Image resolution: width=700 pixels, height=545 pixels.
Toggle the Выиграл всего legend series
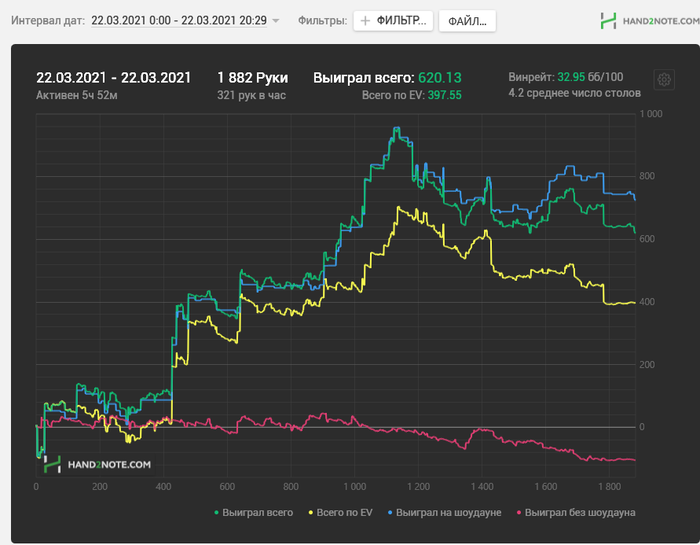click(x=254, y=513)
